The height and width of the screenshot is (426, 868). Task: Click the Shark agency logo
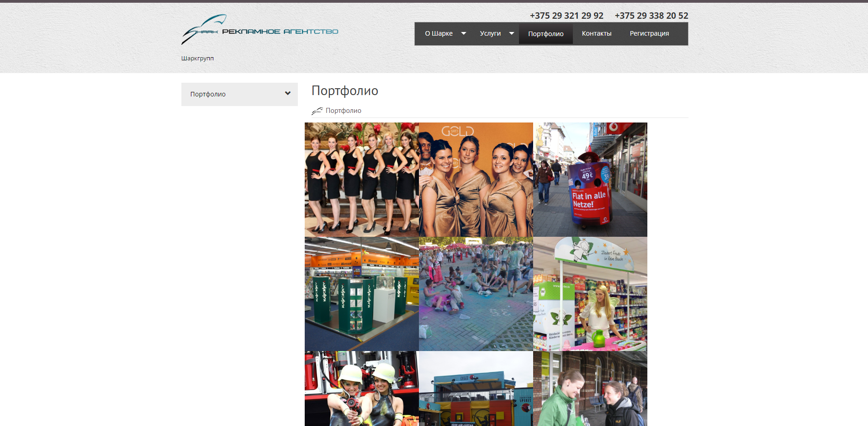point(259,29)
